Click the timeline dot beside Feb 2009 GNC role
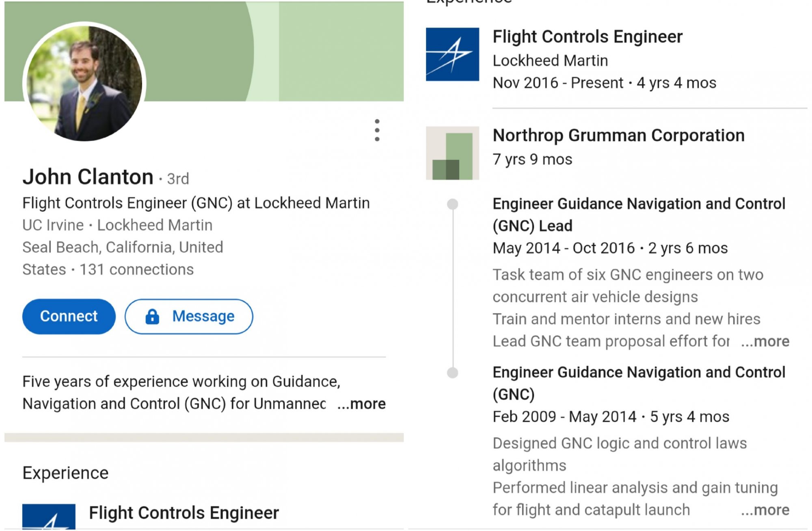 [x=453, y=372]
